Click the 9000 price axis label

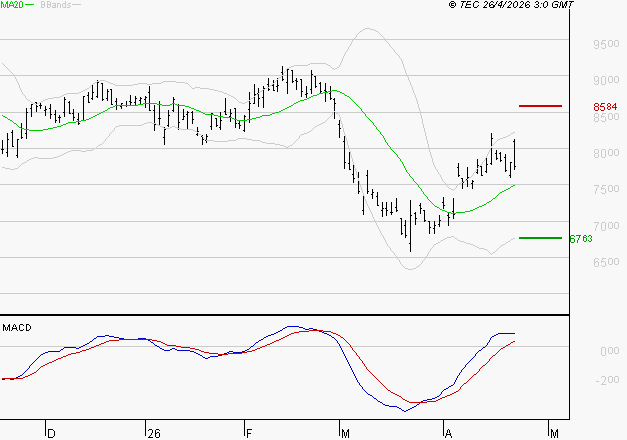click(606, 80)
